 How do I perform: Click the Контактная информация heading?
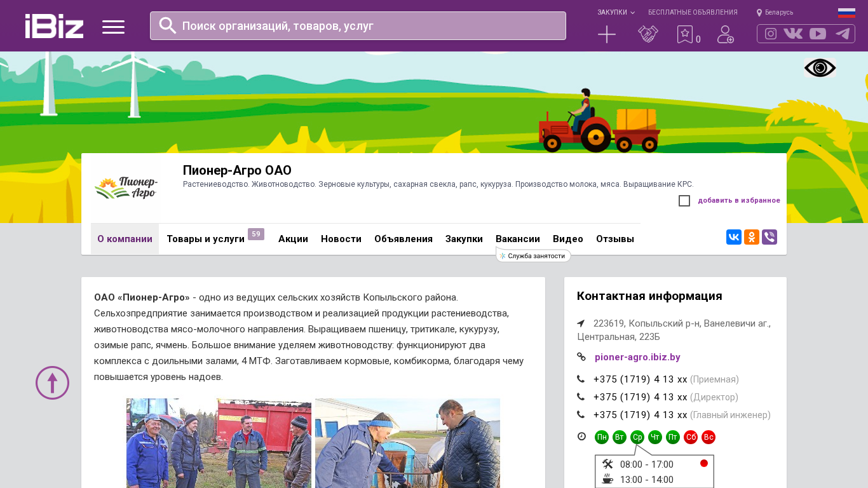(649, 296)
